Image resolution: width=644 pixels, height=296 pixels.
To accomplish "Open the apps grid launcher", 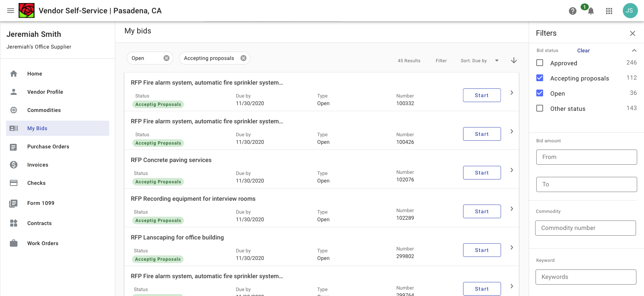I will [x=609, y=11].
